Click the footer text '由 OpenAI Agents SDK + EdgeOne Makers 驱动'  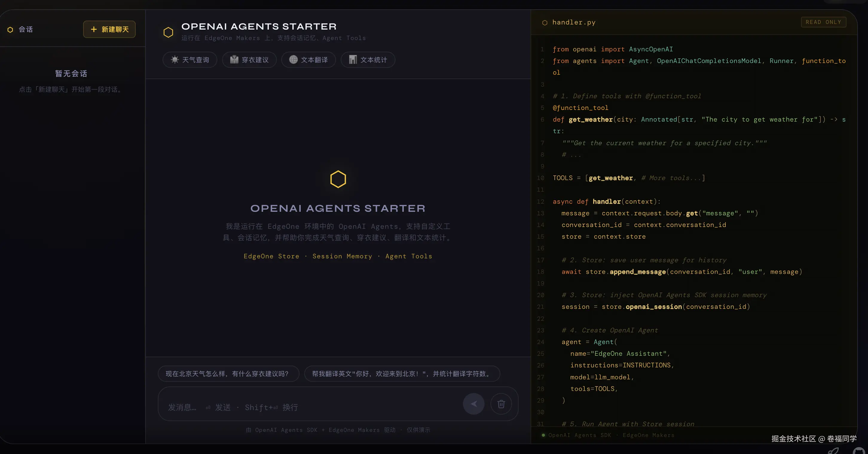pyautogui.click(x=321, y=430)
